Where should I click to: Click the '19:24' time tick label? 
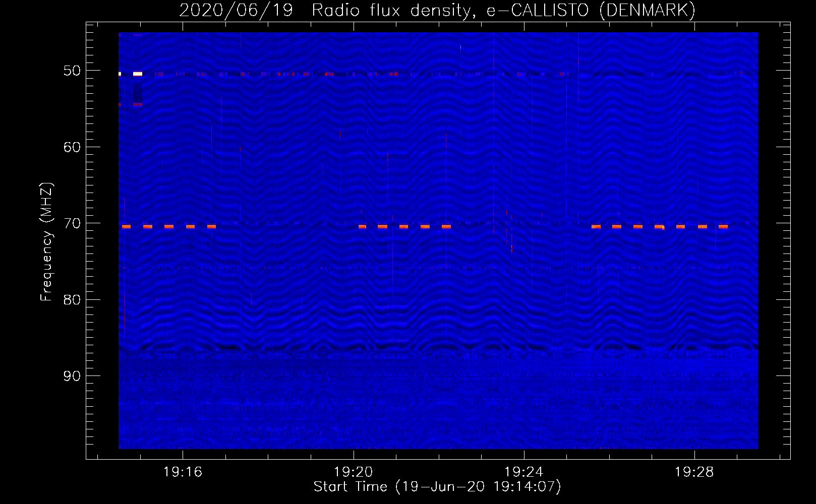pos(523,472)
